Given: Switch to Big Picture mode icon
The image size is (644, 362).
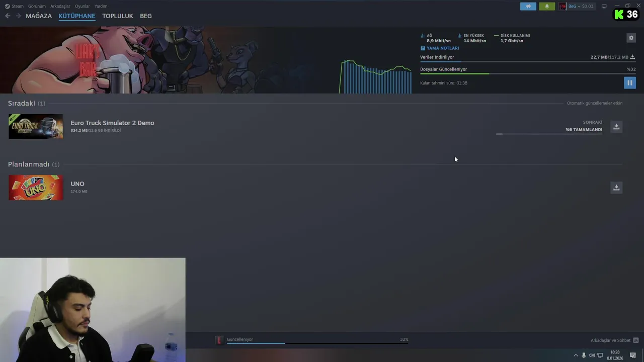Looking at the screenshot, I should pyautogui.click(x=604, y=6).
